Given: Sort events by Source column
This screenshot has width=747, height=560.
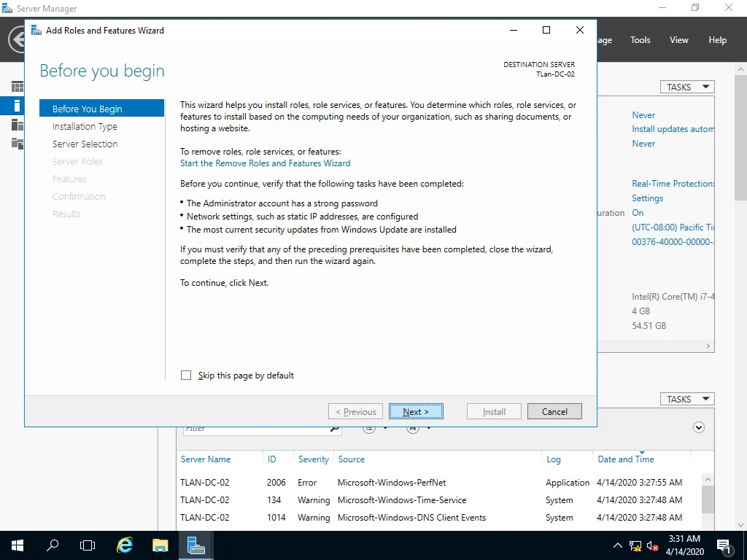Looking at the screenshot, I should click(x=351, y=459).
